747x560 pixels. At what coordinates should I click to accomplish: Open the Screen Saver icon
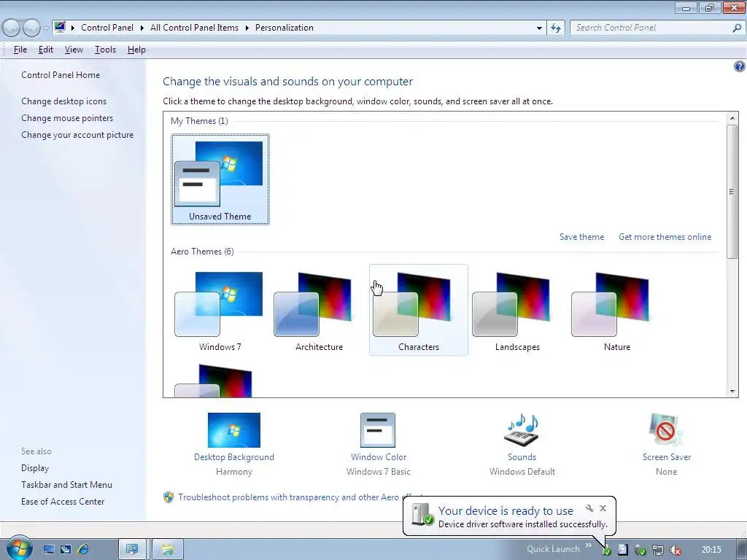pyautogui.click(x=666, y=430)
